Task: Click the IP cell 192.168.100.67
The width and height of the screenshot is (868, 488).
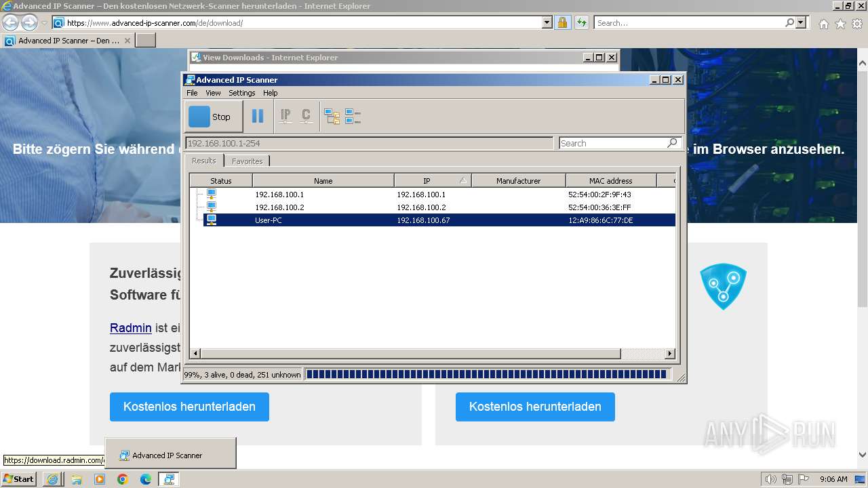Action: (423, 220)
